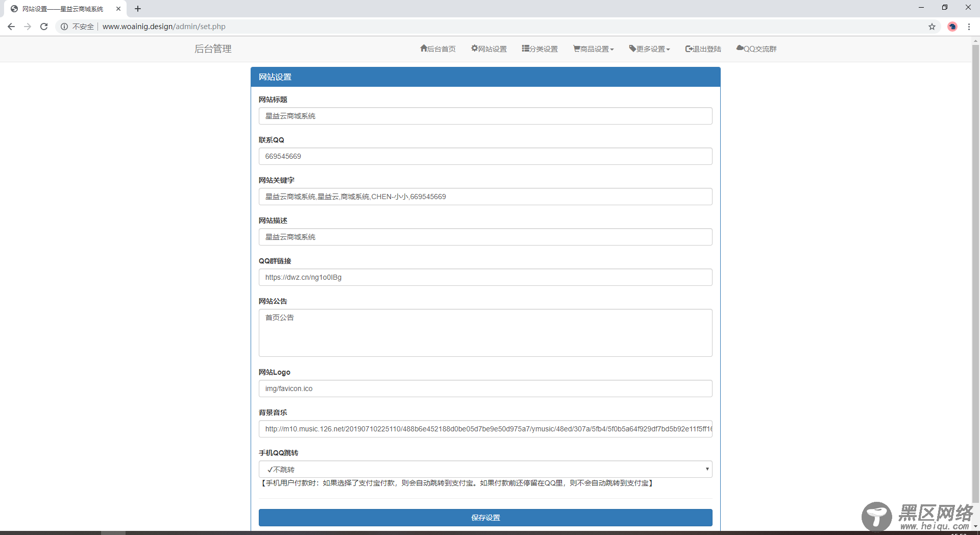Viewport: 980px width, 535px height.
Task: Open the QQ交流群 link
Action: point(756,49)
